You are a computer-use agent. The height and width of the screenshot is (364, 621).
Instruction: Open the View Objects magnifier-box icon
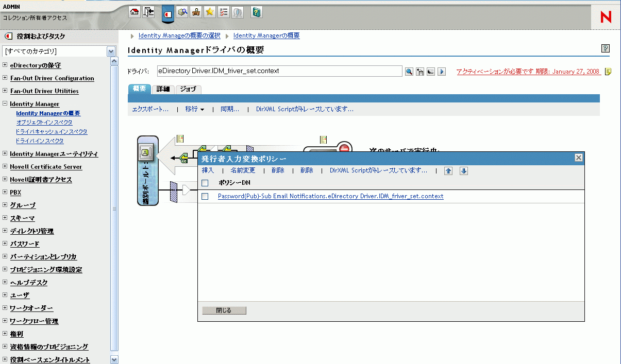182,12
